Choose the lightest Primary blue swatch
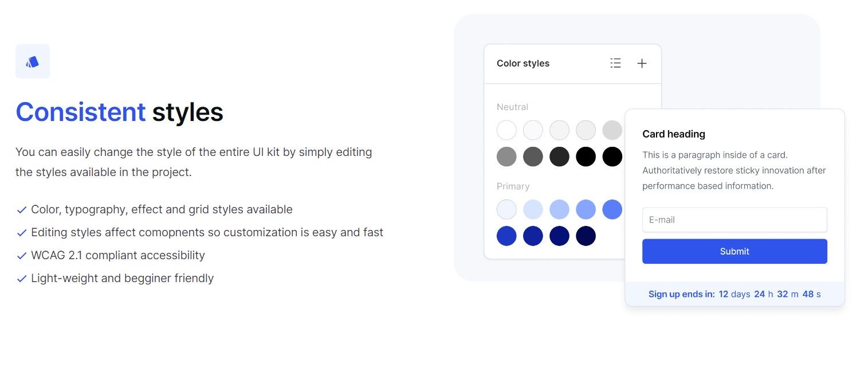This screenshot has width=868, height=375. point(506,209)
